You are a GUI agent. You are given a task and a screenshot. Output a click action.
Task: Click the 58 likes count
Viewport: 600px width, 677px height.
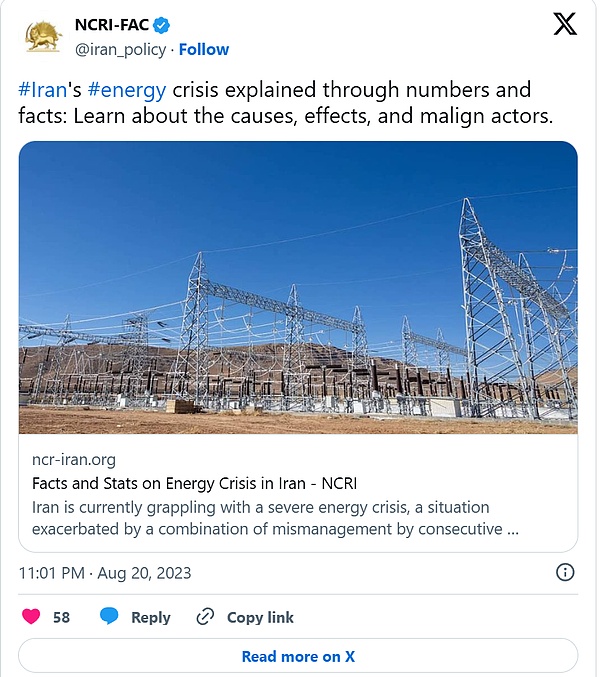point(61,617)
